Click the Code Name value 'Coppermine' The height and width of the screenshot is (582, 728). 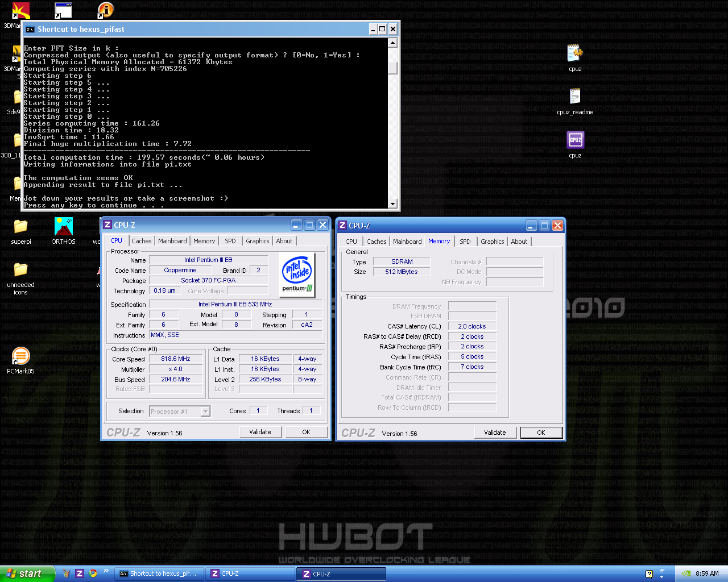(x=180, y=270)
